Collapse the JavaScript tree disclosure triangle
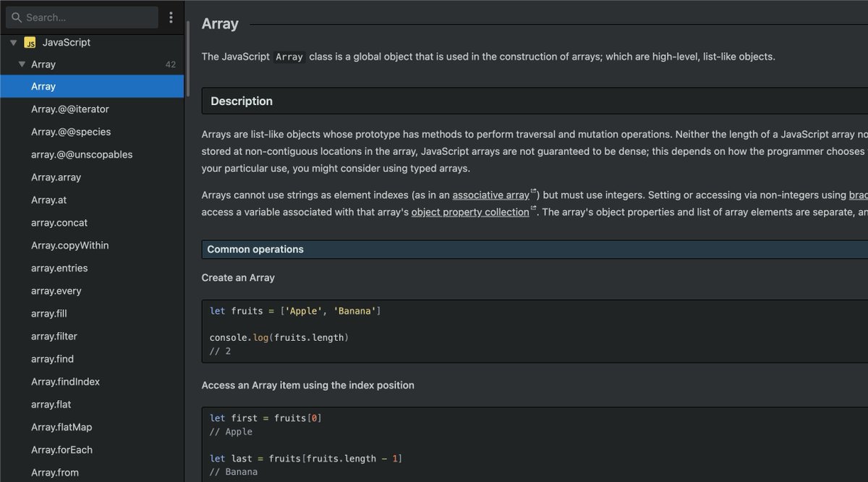 pos(13,43)
